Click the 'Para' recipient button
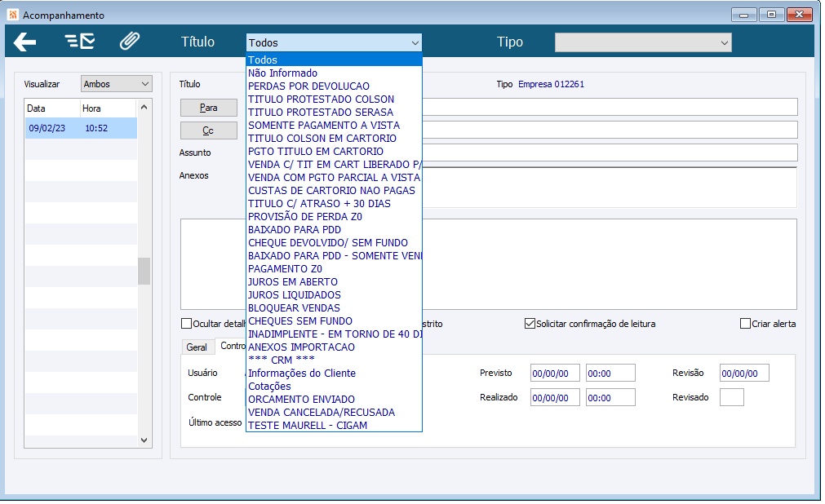Image resolution: width=825 pixels, height=504 pixels. coord(208,108)
